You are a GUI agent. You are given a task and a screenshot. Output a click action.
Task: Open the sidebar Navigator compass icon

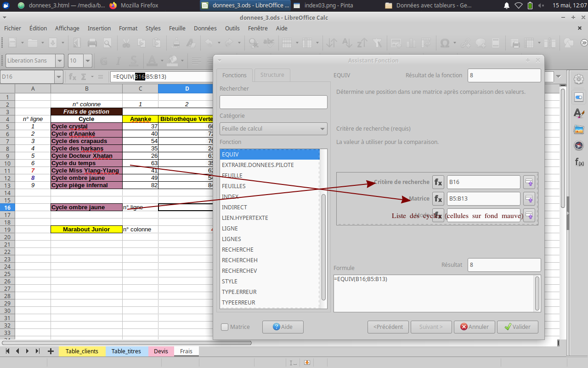[x=579, y=146]
